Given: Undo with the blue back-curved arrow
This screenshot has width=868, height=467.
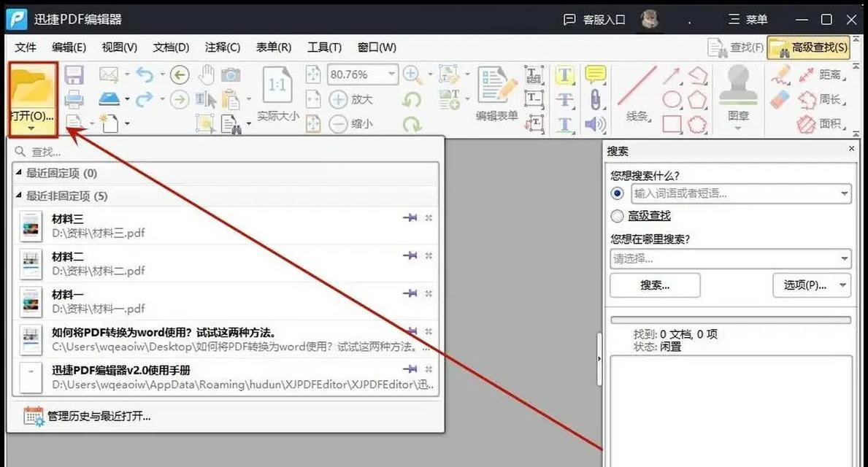Looking at the screenshot, I should tap(145, 74).
